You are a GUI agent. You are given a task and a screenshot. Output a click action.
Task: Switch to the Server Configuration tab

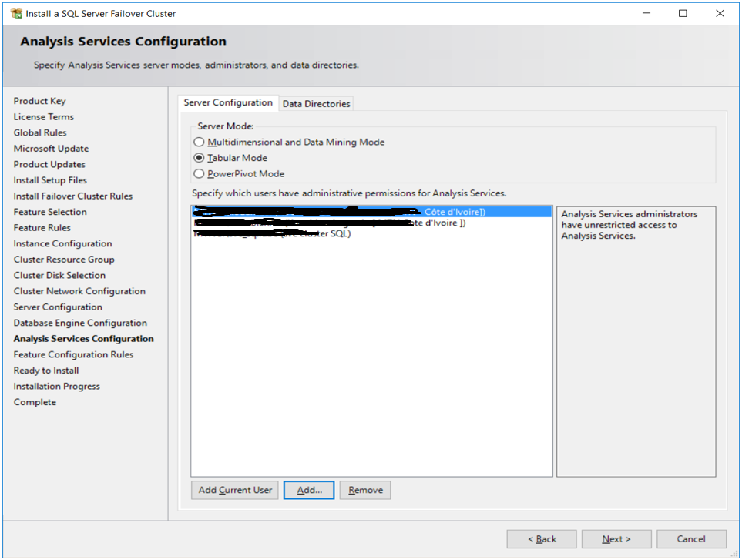[228, 102]
